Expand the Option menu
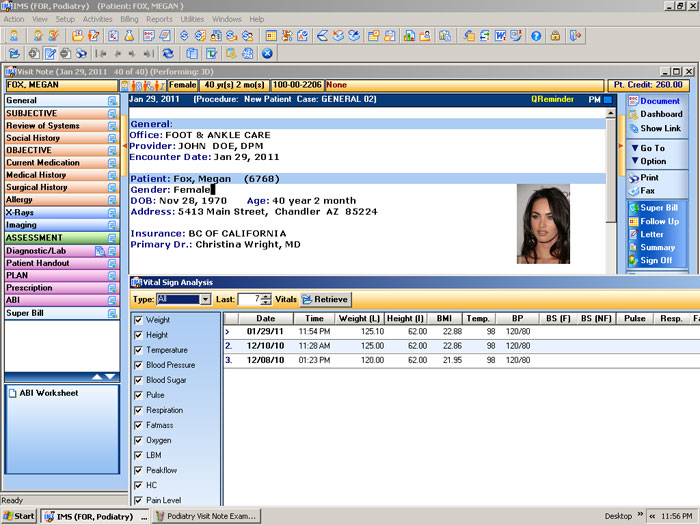This screenshot has height=525, width=700. click(649, 161)
